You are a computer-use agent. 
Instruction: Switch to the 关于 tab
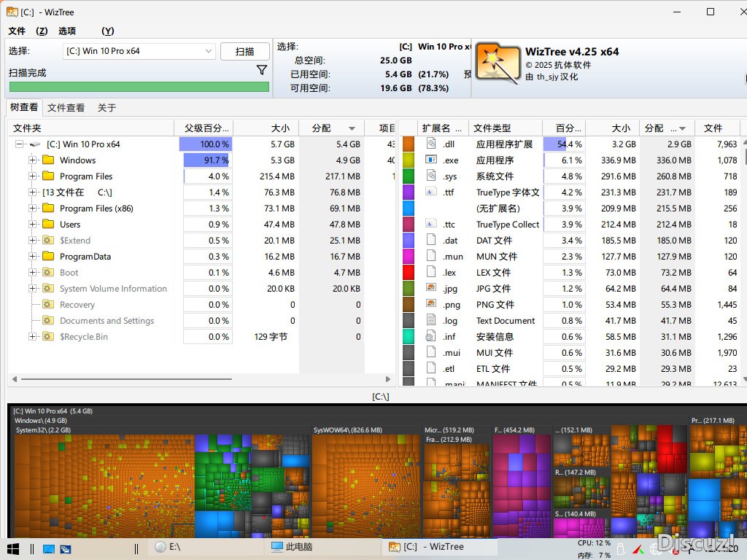(x=107, y=108)
